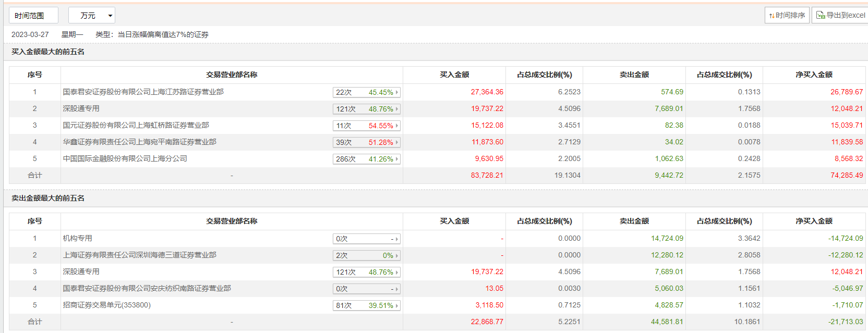Open 国泰君安证券上海江苏路证券营业部 link
Screen dimensions: 868x333
tap(143, 92)
